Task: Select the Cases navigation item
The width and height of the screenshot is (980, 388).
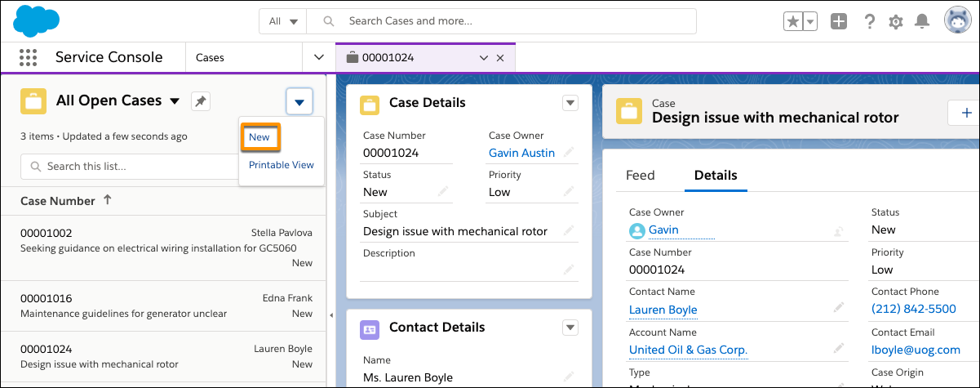Action: (211, 58)
